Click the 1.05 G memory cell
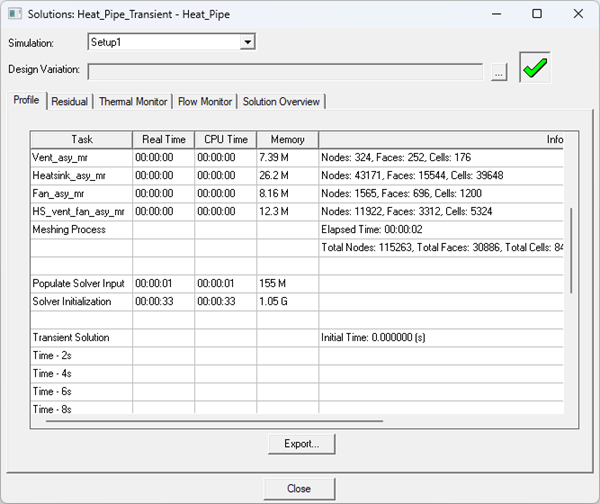Viewport: 600px width, 504px height. 287,302
